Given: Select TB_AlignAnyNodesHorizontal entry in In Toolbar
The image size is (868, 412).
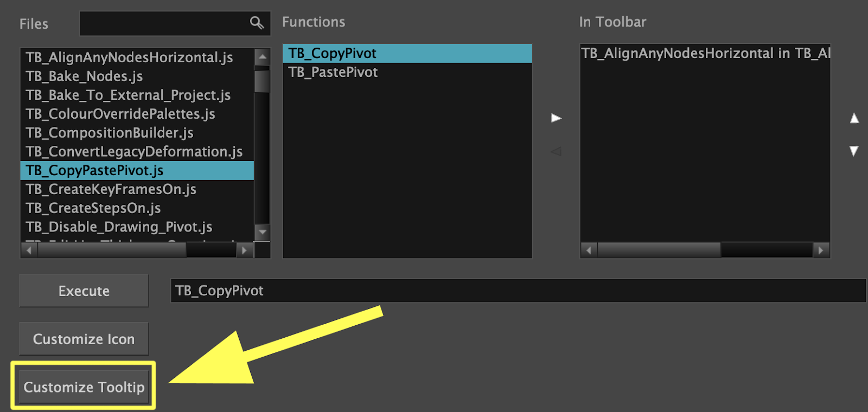Looking at the screenshot, I should [705, 53].
